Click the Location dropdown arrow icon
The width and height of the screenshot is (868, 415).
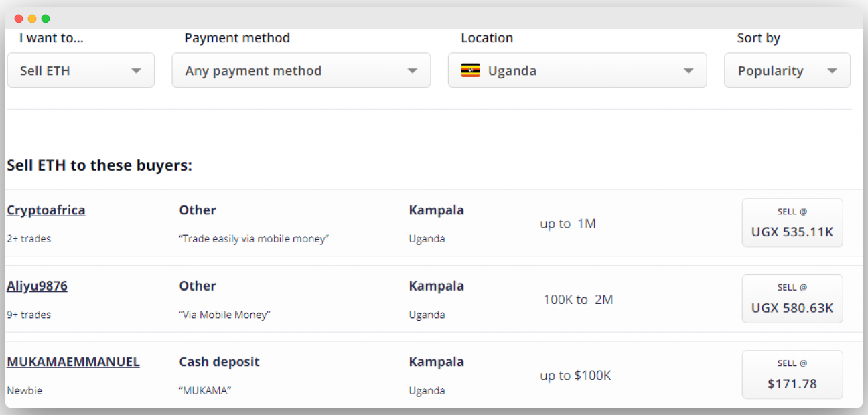[689, 71]
